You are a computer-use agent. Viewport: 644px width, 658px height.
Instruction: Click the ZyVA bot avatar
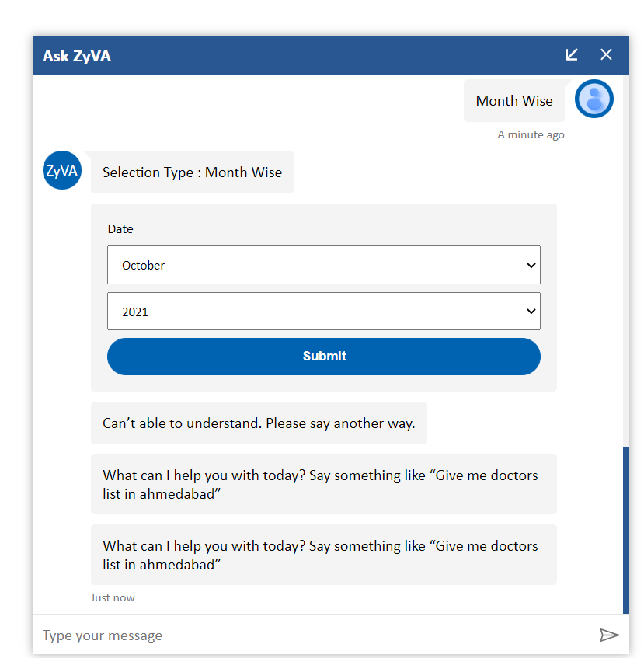pyautogui.click(x=62, y=170)
